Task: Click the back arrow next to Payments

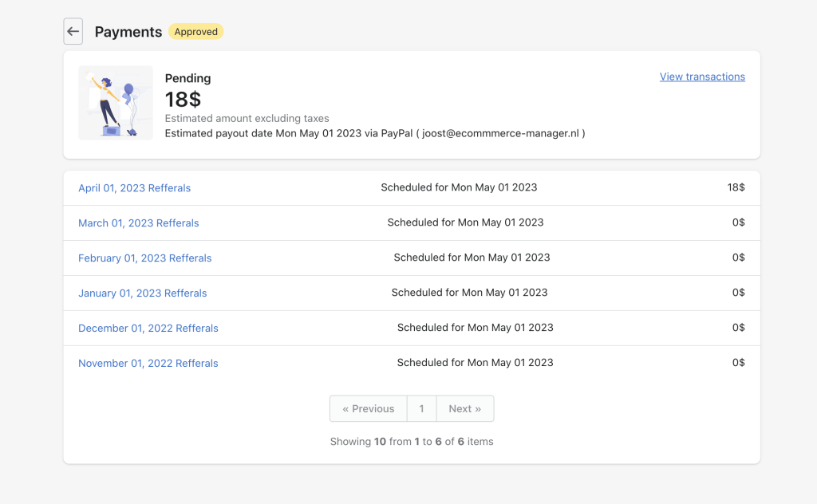Action: pyautogui.click(x=73, y=31)
